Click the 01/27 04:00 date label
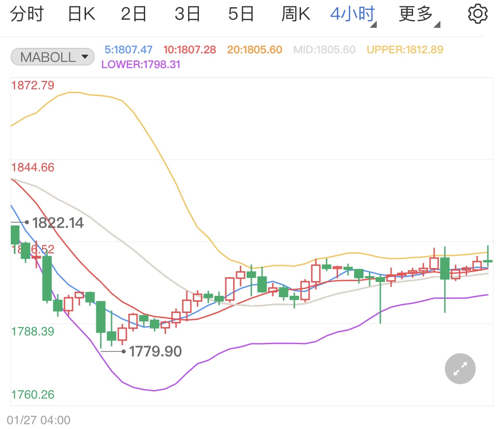The height and width of the screenshot is (429, 504). [39, 420]
